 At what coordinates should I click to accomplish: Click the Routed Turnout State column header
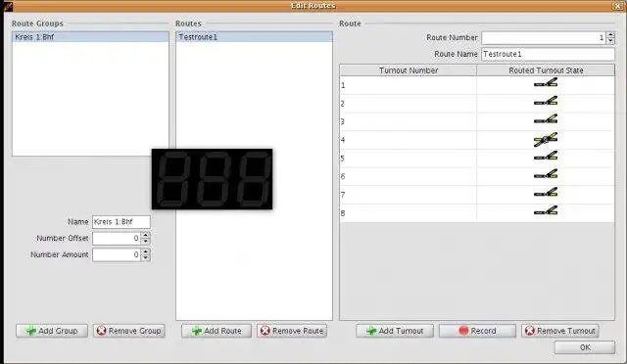546,70
